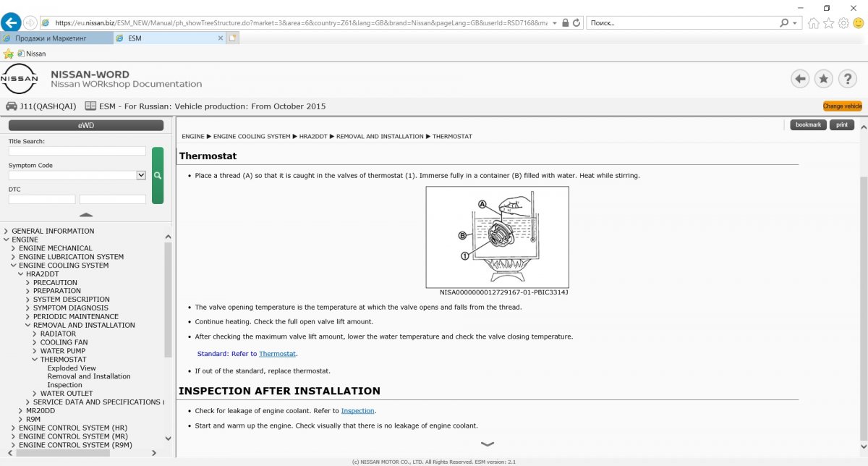Image resolution: width=868 pixels, height=466 pixels.
Task: Click the Поиск browser search field
Action: click(x=684, y=22)
